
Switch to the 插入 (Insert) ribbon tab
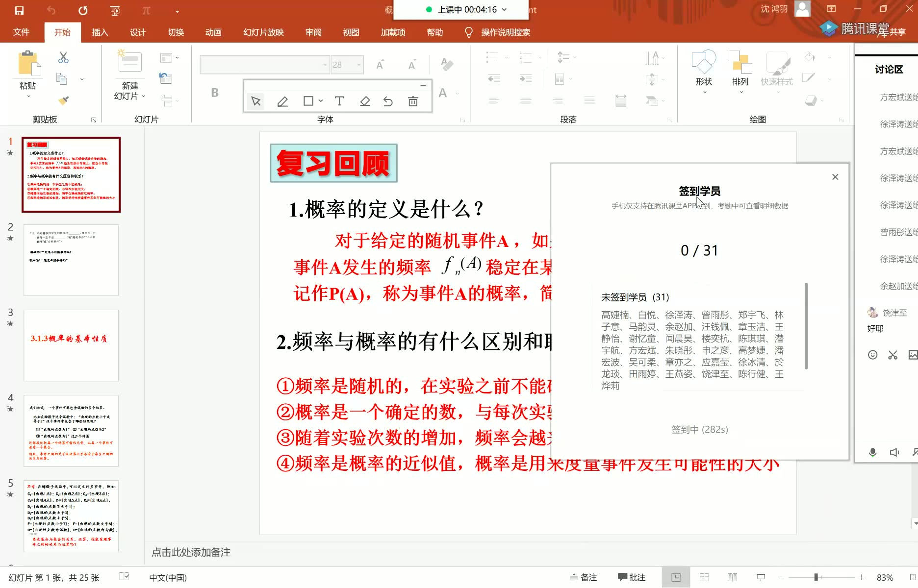(x=100, y=32)
